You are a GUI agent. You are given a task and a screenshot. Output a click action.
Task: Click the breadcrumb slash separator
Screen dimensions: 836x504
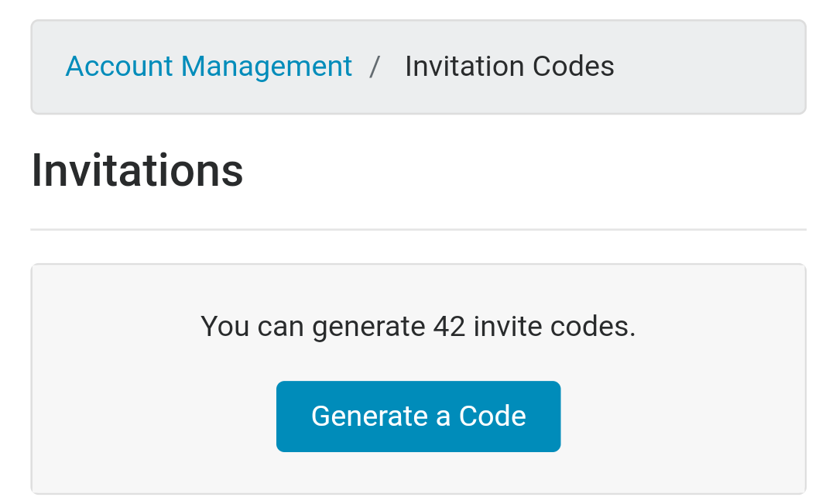[x=375, y=67]
